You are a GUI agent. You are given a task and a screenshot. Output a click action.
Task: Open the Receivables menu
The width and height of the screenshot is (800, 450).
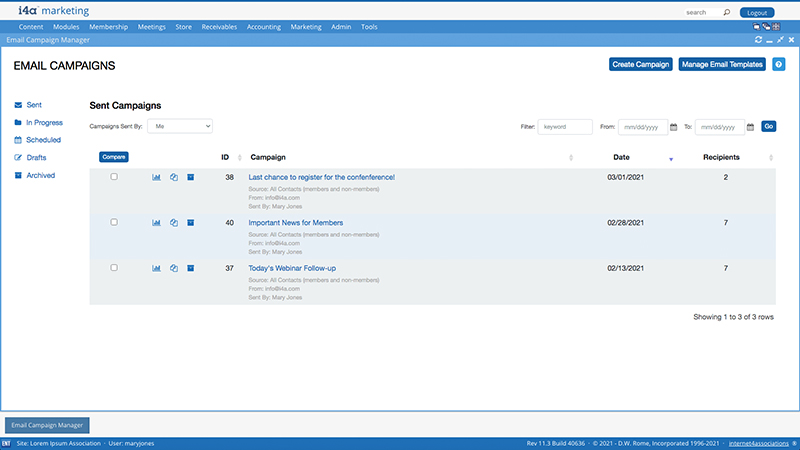[x=219, y=27]
